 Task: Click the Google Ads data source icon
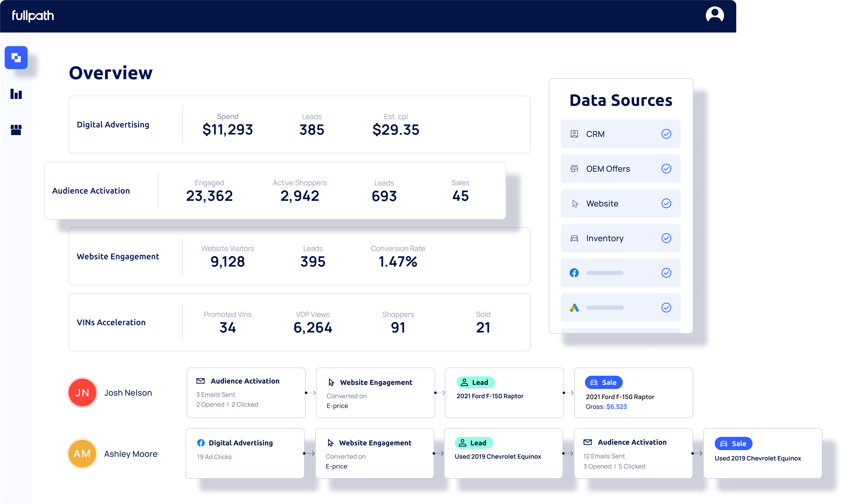(x=574, y=308)
